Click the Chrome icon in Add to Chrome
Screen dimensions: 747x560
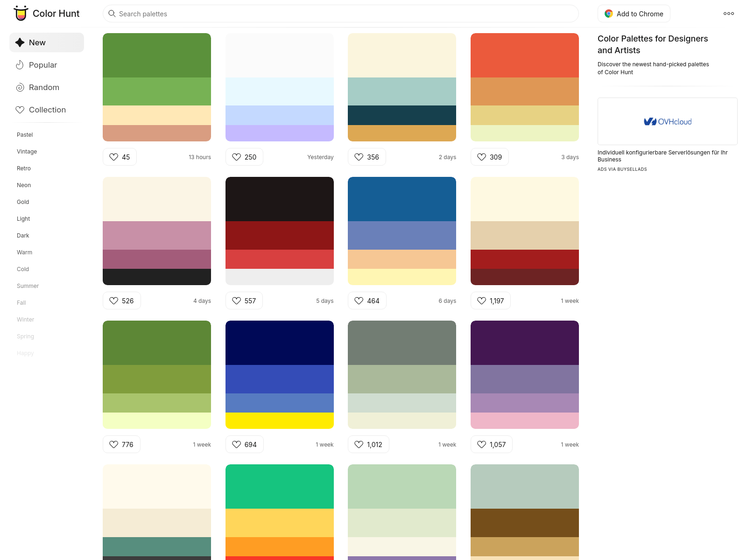[x=609, y=14]
